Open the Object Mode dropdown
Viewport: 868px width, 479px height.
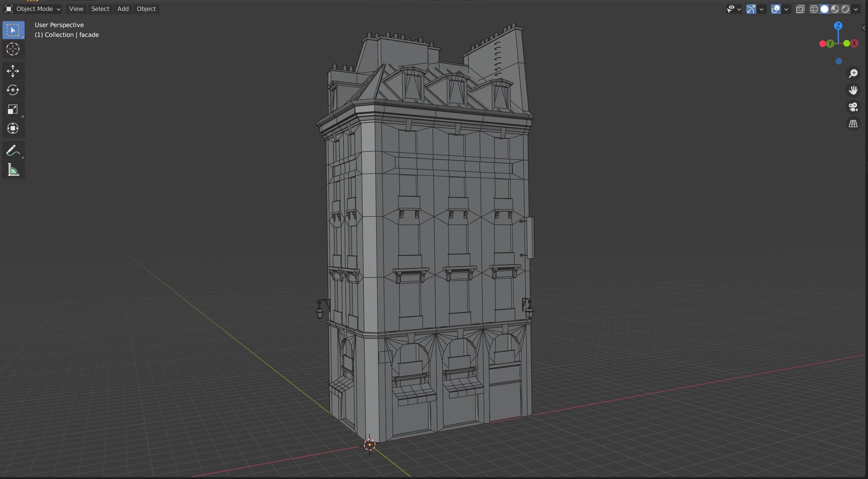point(33,9)
